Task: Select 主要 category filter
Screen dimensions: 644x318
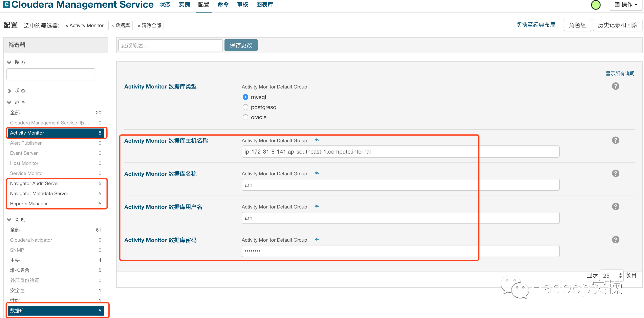Action: point(56,260)
